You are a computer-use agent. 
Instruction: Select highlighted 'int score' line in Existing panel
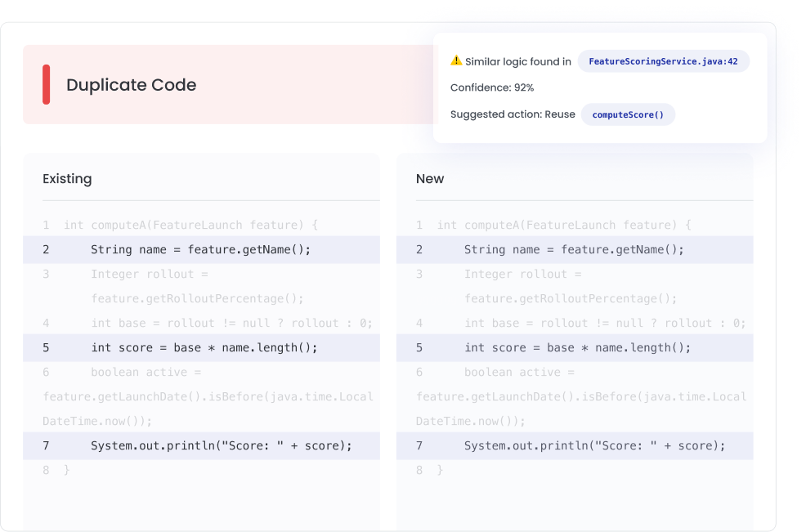[x=201, y=348]
